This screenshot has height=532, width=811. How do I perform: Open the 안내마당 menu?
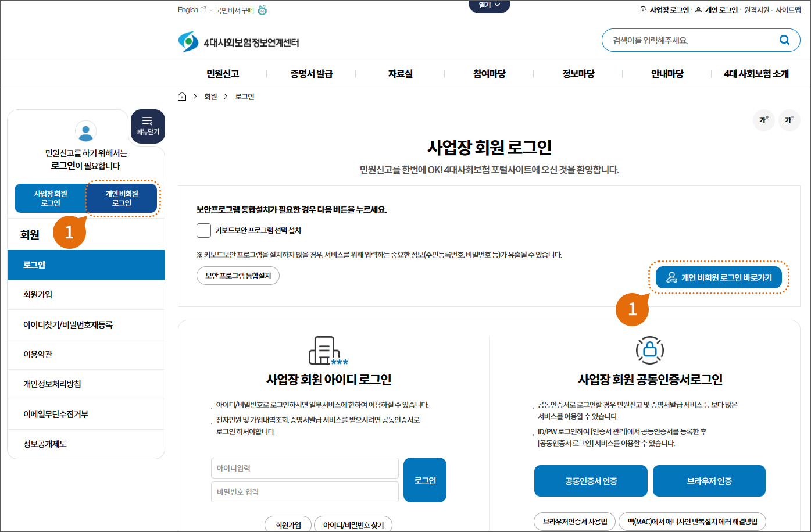[x=667, y=74]
